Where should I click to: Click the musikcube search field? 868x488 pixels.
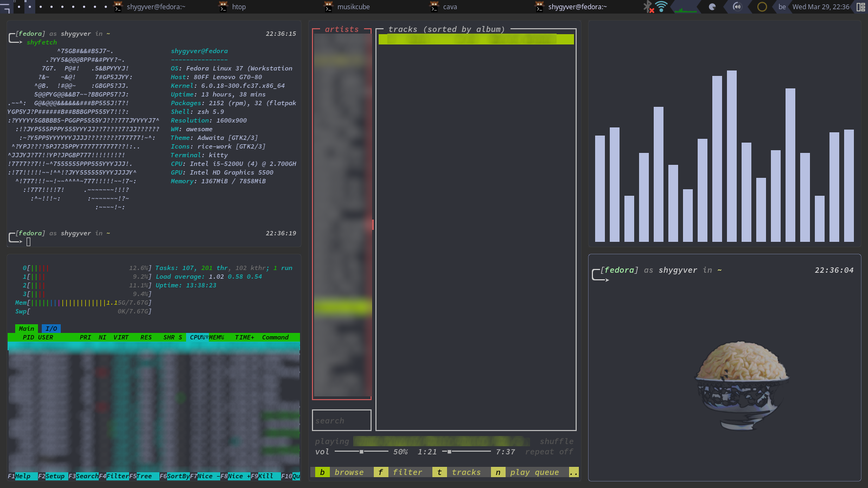342,421
